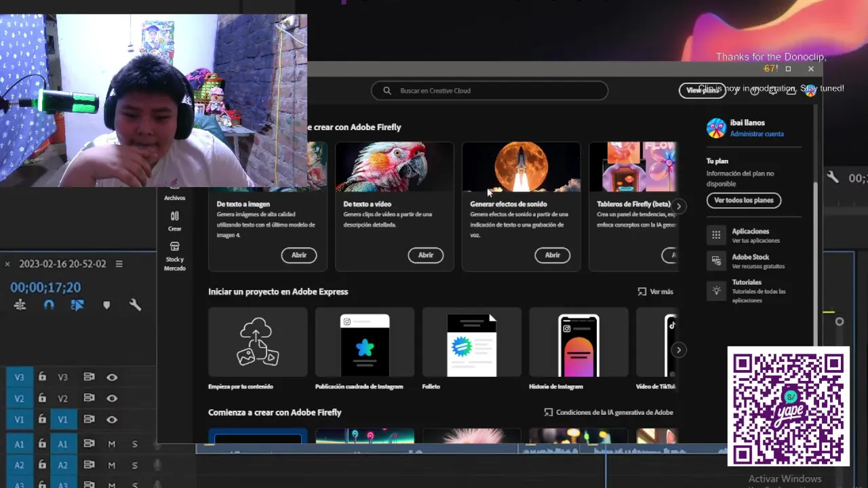Open the sequence panel menu next to 2023-02-16 20-52-02
Screen dimensions: 868x488
[119, 264]
